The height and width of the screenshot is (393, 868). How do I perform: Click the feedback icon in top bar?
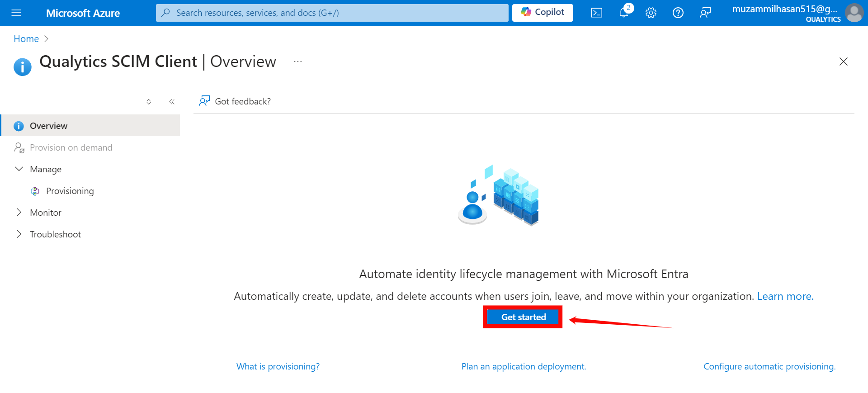click(705, 13)
